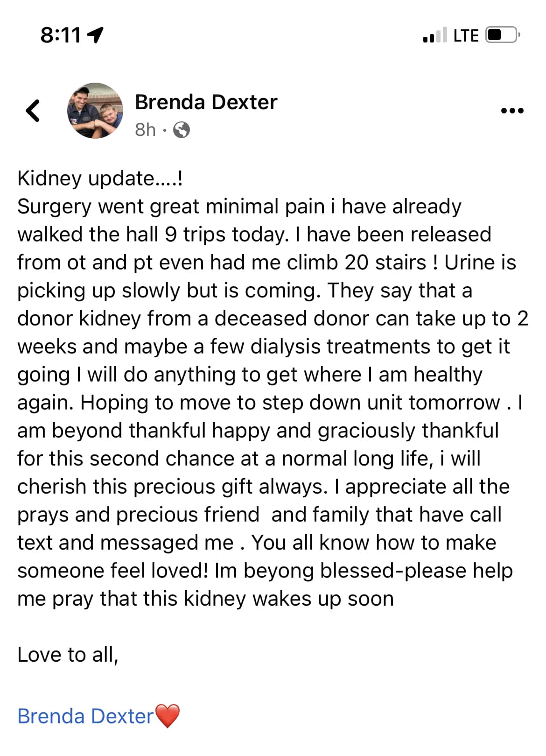The height and width of the screenshot is (756, 546).
Task: Tap the 8h post timestamp
Action: (145, 130)
